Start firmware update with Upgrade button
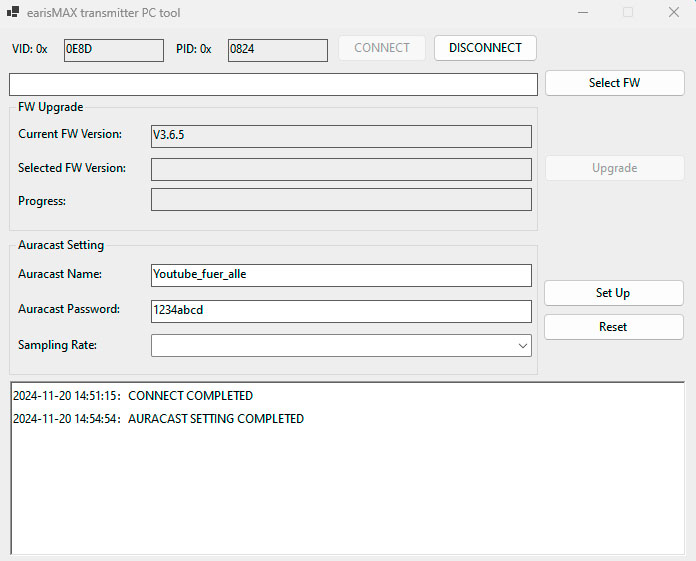This screenshot has height=561, width=696. (614, 168)
